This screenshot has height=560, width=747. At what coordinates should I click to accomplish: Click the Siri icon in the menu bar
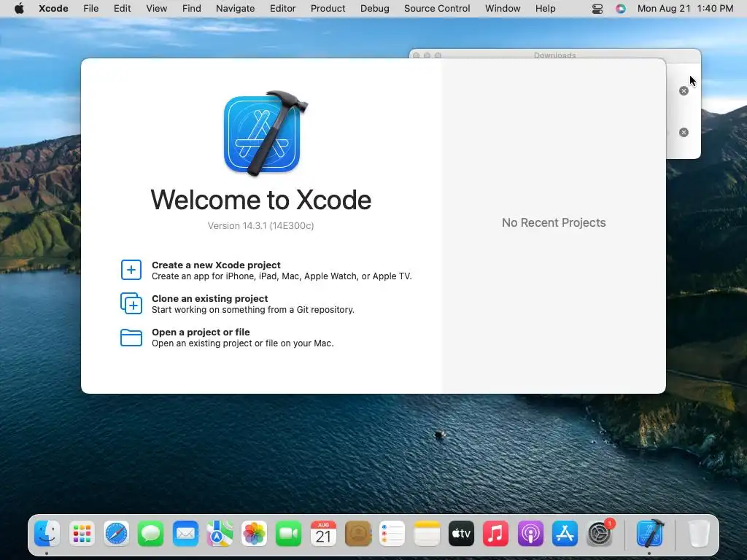tap(620, 9)
